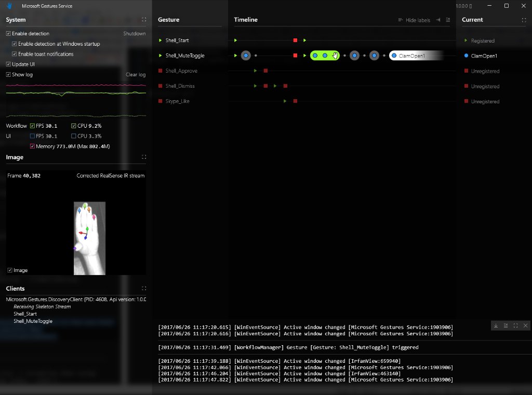Viewport: 532px width, 395px height.
Task: Click Hide labels in the Timeline header
Action: coord(417,20)
